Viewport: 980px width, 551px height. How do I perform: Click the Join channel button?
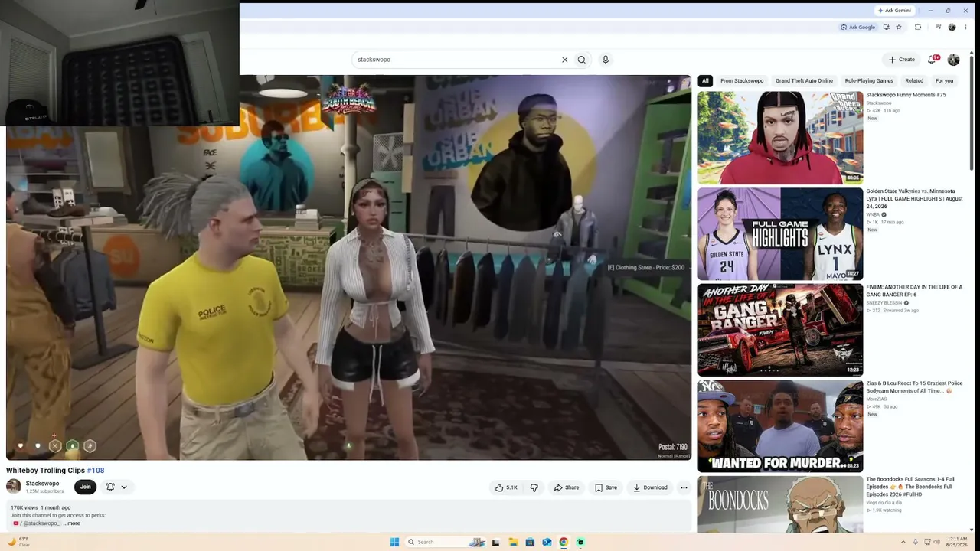coord(85,487)
